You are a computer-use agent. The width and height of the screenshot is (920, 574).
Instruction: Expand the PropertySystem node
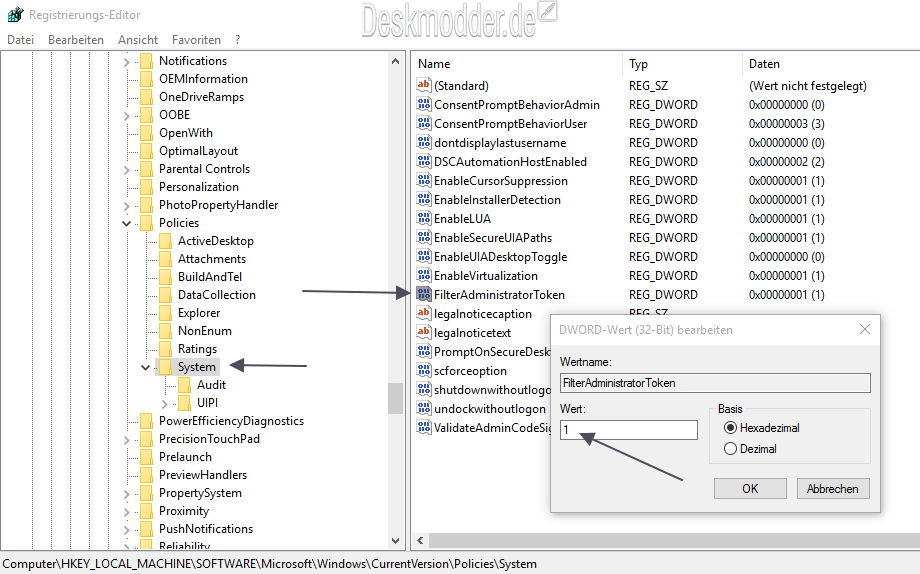(127, 494)
